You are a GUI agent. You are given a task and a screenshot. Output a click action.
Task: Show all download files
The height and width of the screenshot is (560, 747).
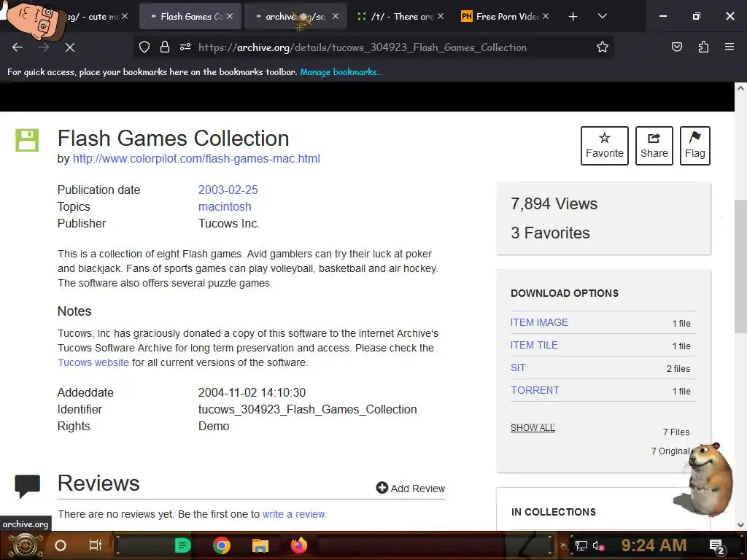tap(533, 427)
